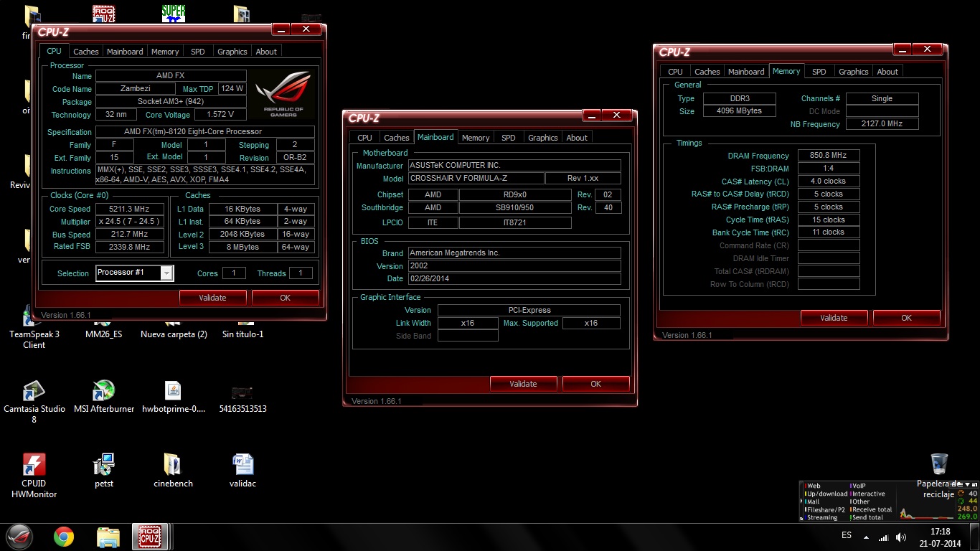Open Memory tab in the Mainboard window
This screenshot has height=551, width=980.
(476, 138)
